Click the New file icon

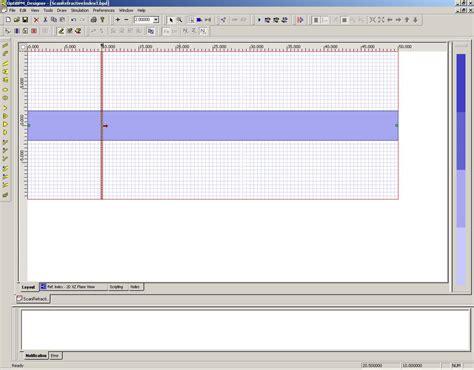[x=8, y=20]
